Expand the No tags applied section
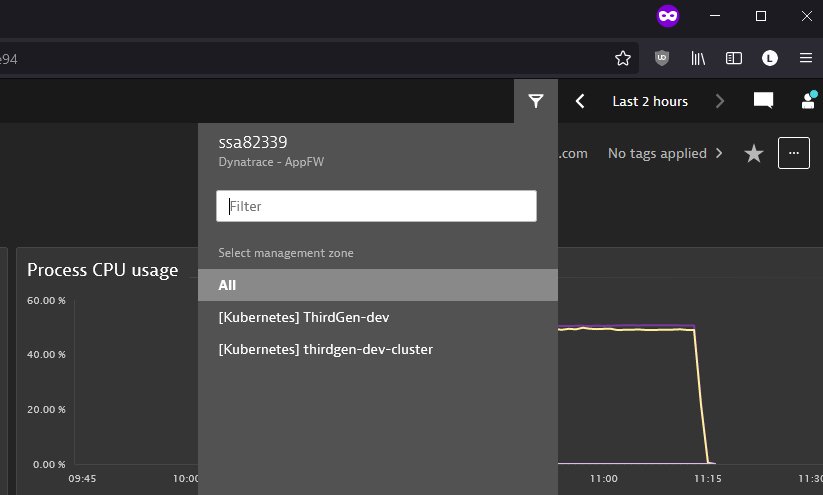Viewport: 823px width, 495px height. click(665, 153)
